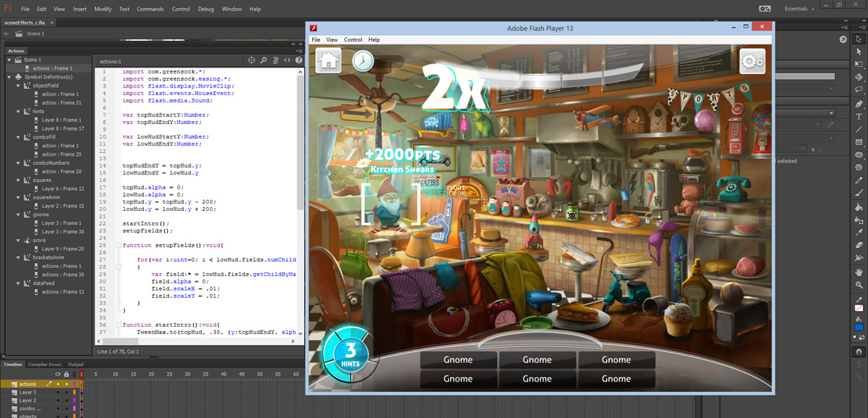This screenshot has width=868, height=418.
Task: Click Insert target path crosshair icon
Action: (251, 61)
